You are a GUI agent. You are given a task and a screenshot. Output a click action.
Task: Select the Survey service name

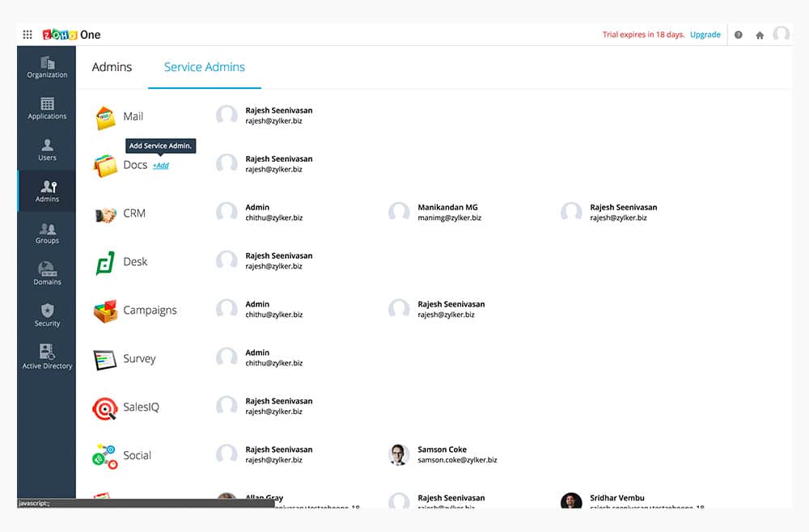click(139, 359)
